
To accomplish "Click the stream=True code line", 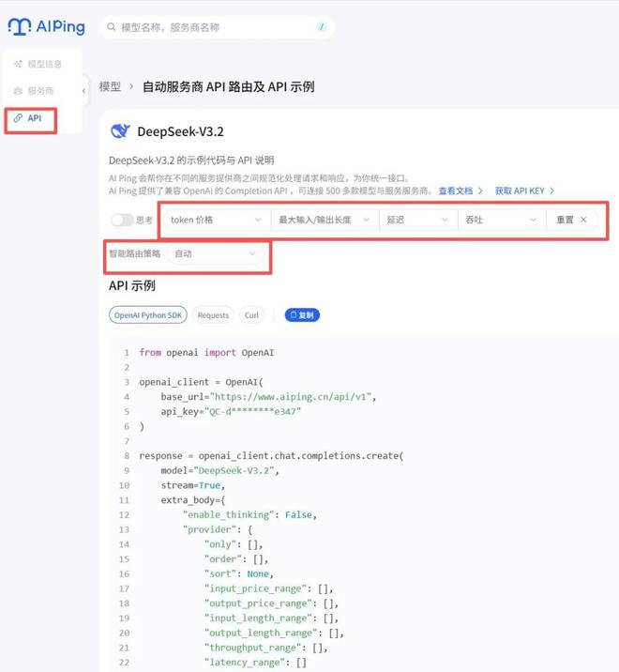I will (193, 485).
